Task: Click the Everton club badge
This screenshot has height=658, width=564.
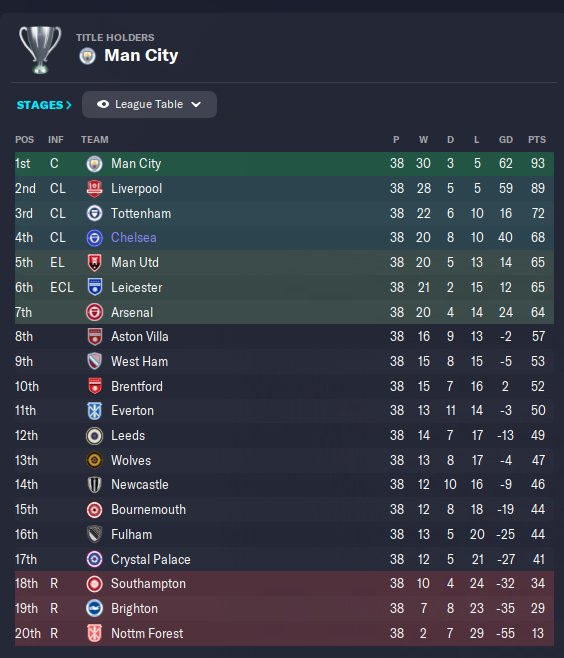Action: click(94, 411)
